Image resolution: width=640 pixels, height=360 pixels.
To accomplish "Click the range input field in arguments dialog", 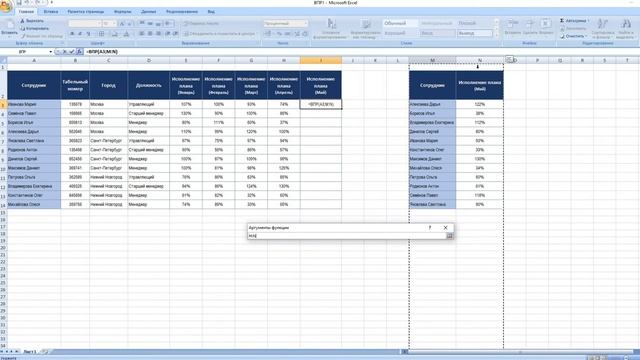I will 347,236.
